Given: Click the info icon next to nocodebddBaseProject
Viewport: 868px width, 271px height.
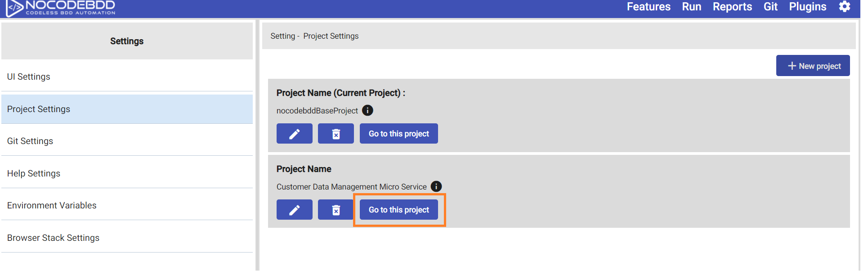Looking at the screenshot, I should (x=367, y=110).
